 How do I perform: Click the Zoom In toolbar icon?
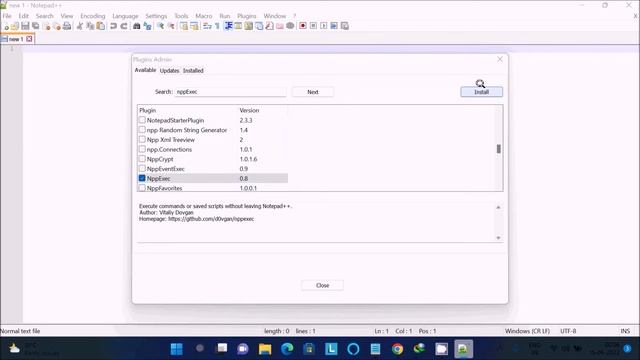[160, 26]
